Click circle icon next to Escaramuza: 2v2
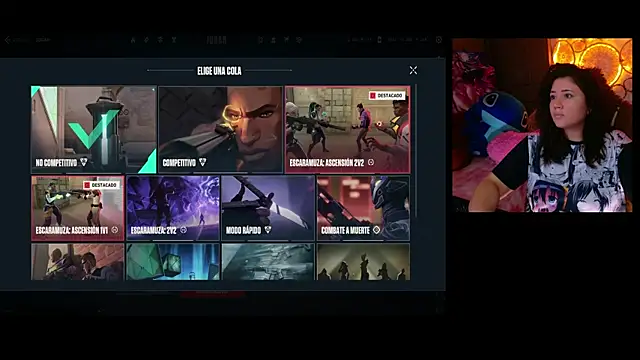This screenshot has width=640, height=360. click(x=183, y=230)
